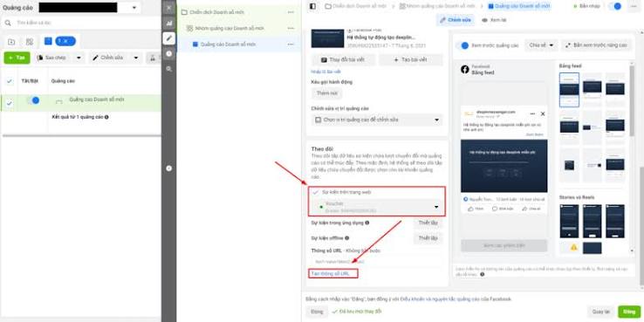Click Nhóm quảng cáo Doanh số mới breadcrumb

[437, 6]
